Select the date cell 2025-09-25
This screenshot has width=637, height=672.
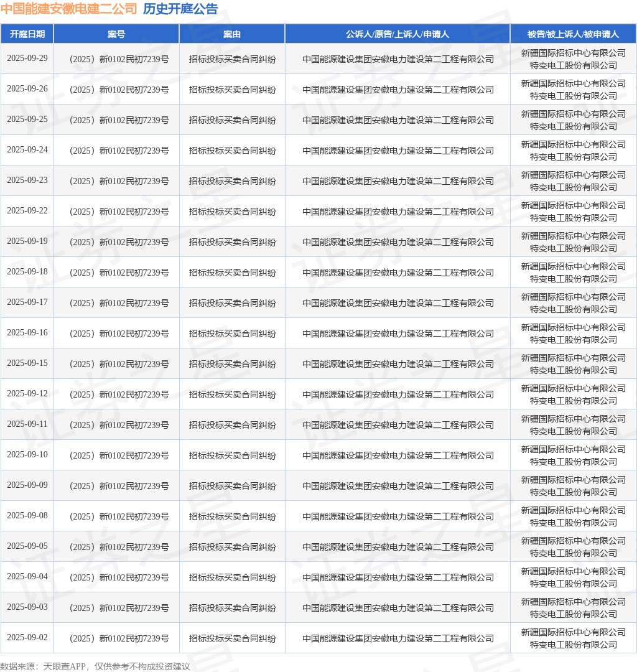(27, 119)
